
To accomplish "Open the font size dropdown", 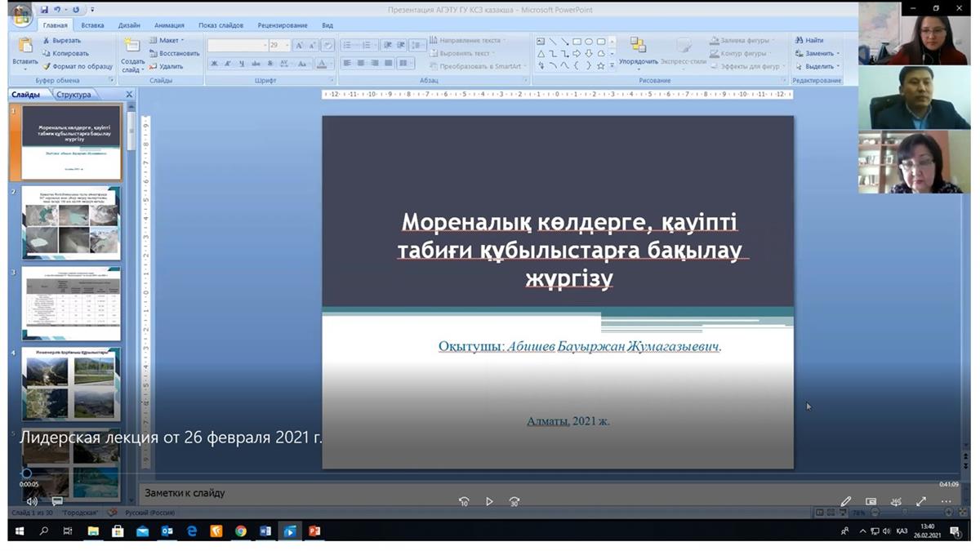I will [x=287, y=46].
